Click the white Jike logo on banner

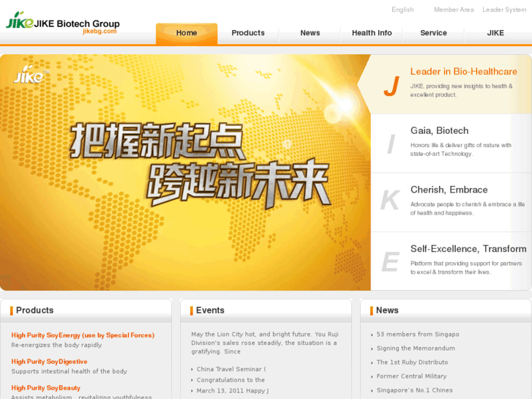(31, 75)
